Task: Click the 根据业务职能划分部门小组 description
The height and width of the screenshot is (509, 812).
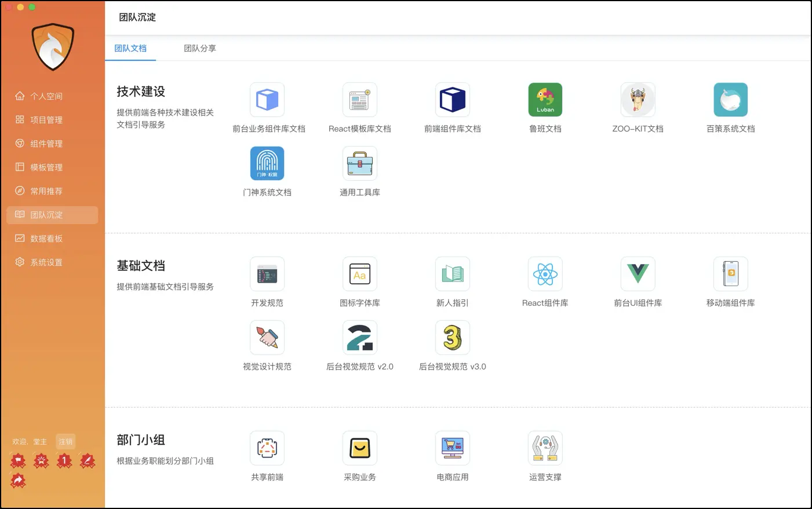Action: tap(165, 462)
